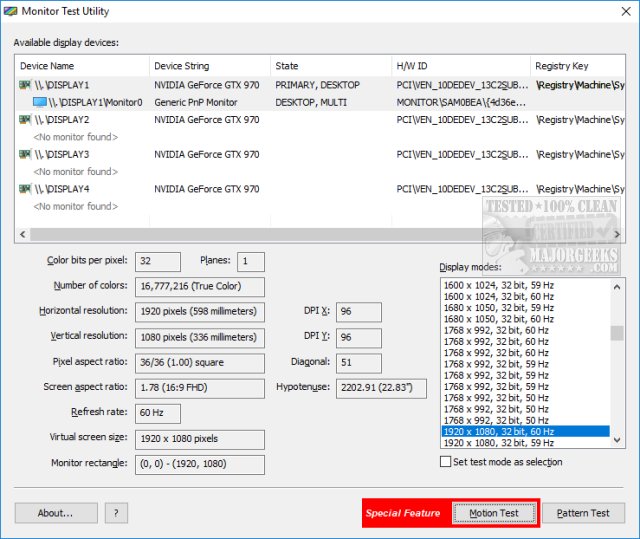Select the \\.\DISPLAY2 device row
640x539 pixels.
pyautogui.click(x=320, y=120)
